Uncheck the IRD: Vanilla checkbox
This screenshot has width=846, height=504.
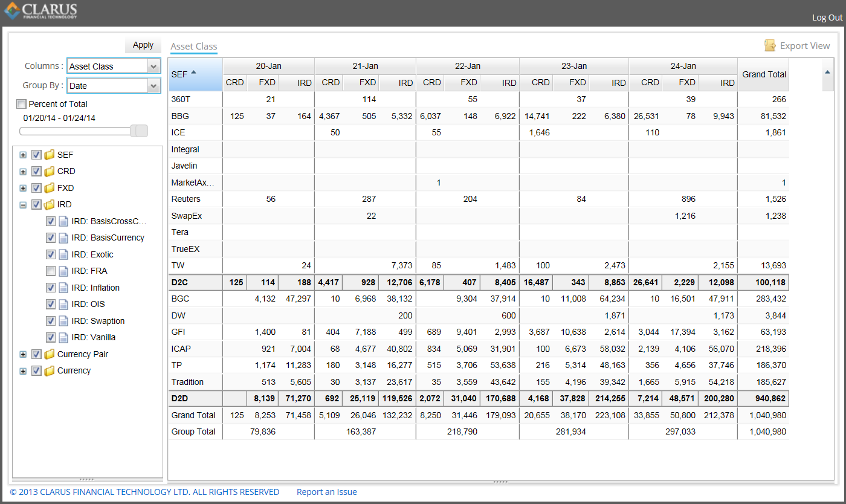click(x=51, y=337)
